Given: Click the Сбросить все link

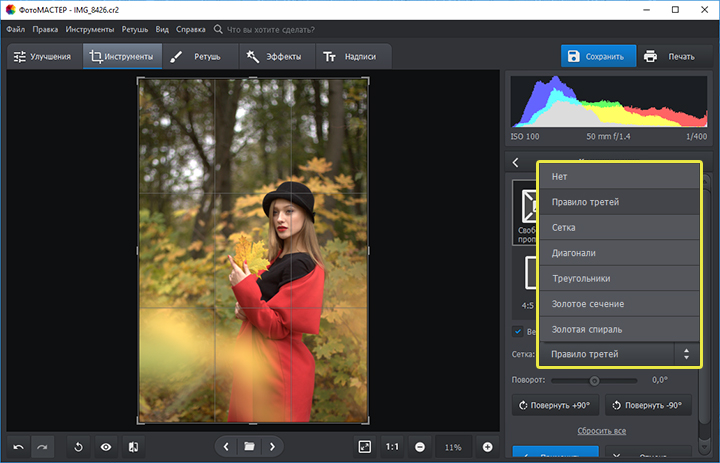Looking at the screenshot, I should (x=601, y=431).
